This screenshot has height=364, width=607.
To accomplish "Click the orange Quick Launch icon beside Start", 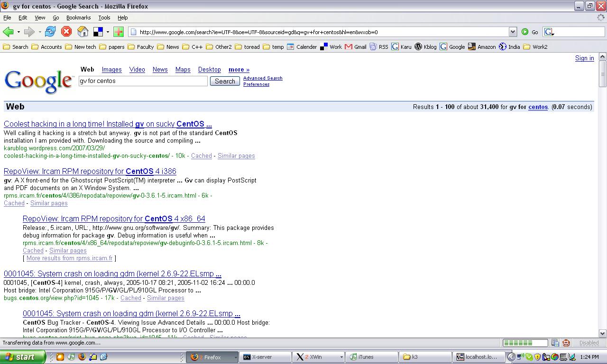I will point(60,357).
